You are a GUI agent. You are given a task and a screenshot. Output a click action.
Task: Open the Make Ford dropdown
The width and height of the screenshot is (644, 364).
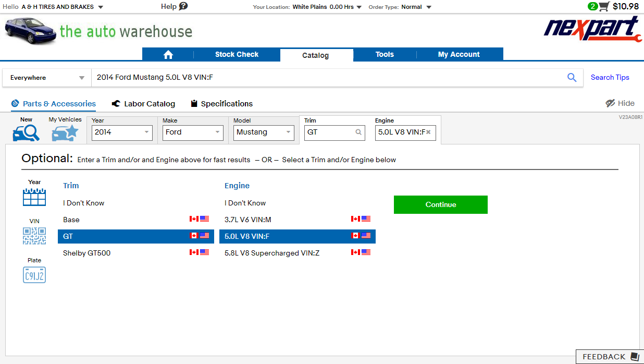pyautogui.click(x=193, y=132)
